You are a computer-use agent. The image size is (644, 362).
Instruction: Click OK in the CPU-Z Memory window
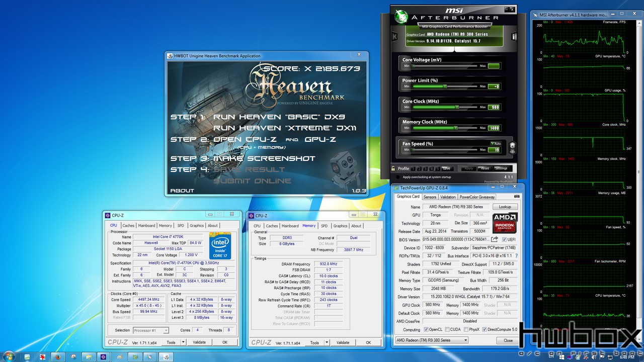coord(368,343)
